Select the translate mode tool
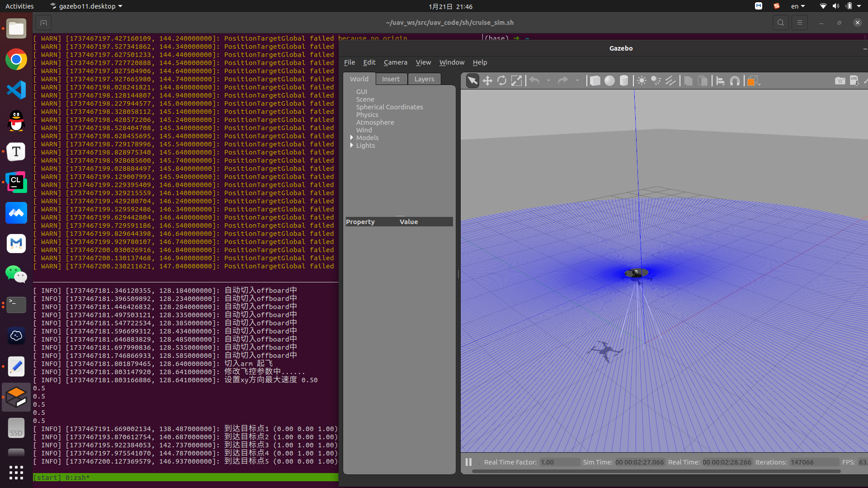The image size is (868, 488). tap(487, 80)
